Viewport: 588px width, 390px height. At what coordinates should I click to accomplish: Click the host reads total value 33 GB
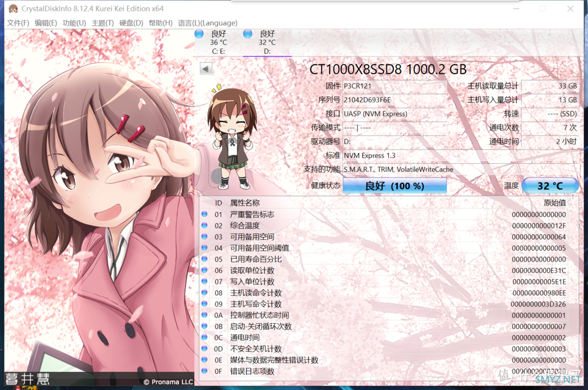pos(550,86)
